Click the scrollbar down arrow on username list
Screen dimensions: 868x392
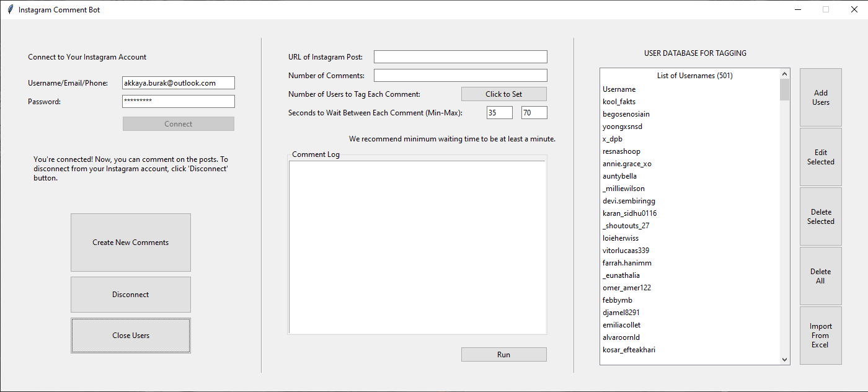784,359
